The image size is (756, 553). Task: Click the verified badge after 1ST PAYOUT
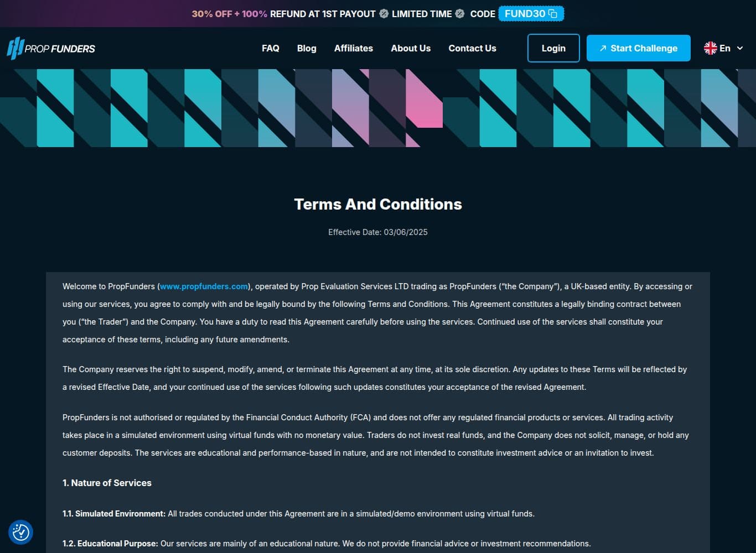(x=384, y=14)
